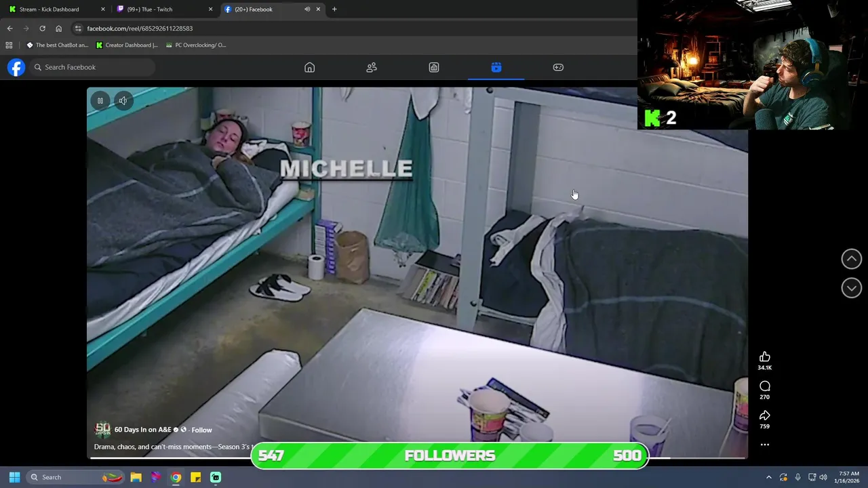This screenshot has height=488, width=868.
Task: Open The best ChatBot bookmark
Action: [x=57, y=45]
